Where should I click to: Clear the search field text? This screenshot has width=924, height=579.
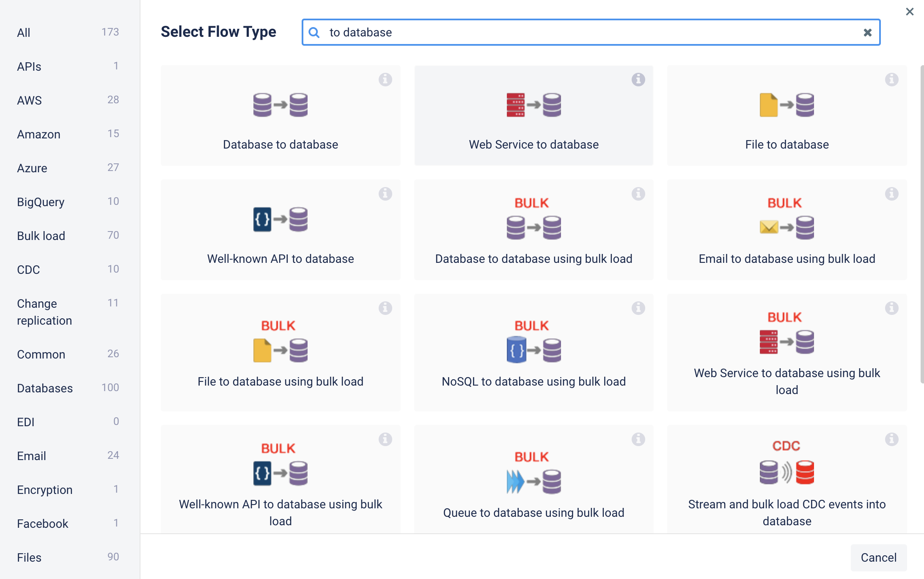[x=867, y=33]
